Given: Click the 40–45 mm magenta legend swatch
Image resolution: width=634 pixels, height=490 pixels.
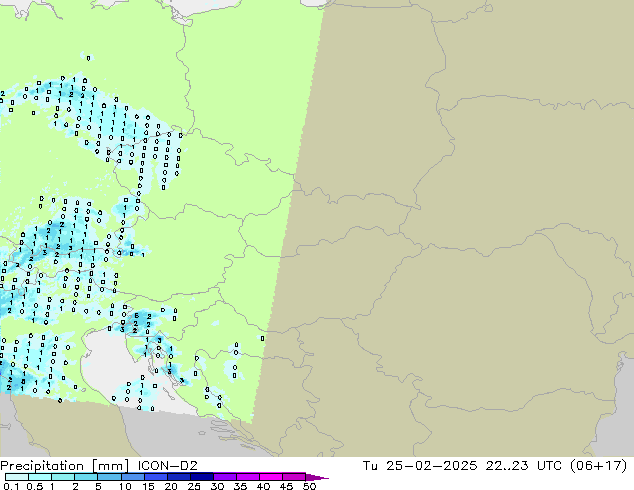Looking at the screenshot, I should 270,477.
